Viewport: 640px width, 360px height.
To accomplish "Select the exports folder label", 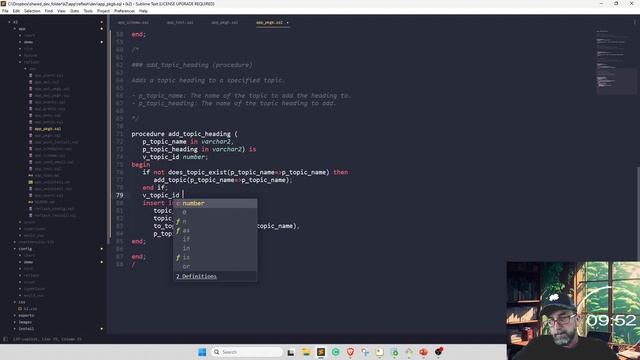I will click(x=26, y=316).
